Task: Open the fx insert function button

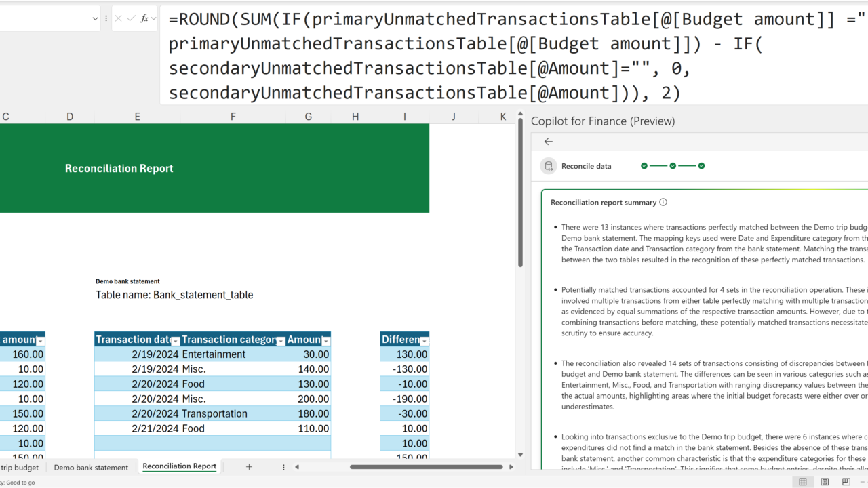Action: (144, 18)
